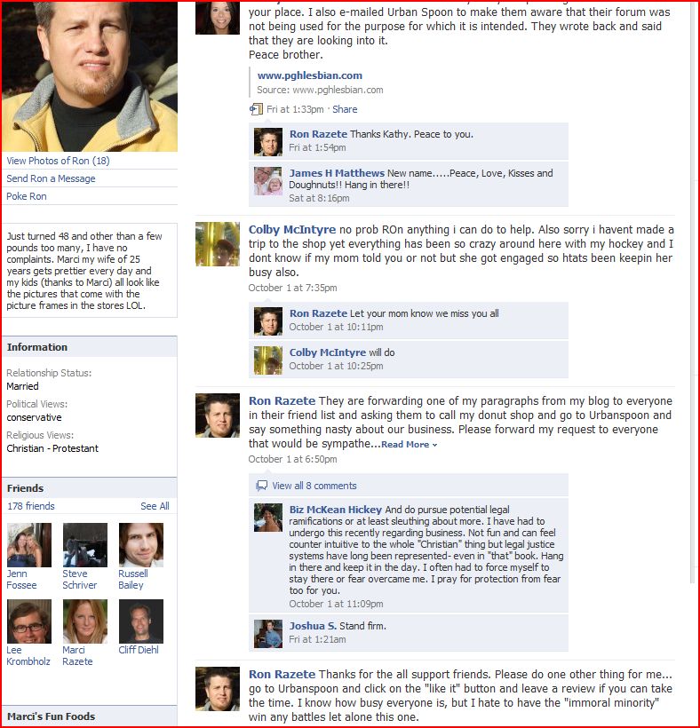Click Poke Ron
Viewport: 700px width, 728px height.
[27, 196]
